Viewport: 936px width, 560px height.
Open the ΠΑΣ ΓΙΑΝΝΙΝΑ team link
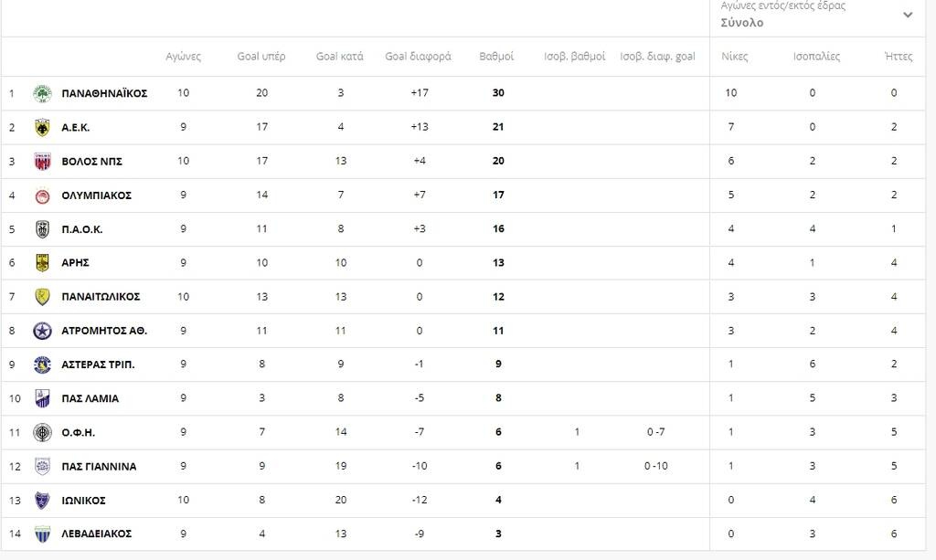(99, 466)
